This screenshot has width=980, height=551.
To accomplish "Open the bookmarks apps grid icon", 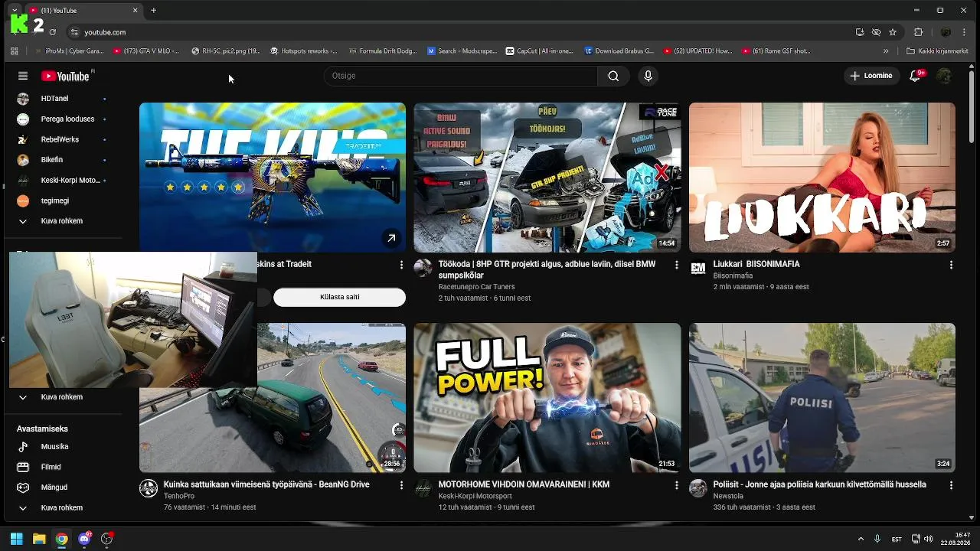I will coord(15,51).
